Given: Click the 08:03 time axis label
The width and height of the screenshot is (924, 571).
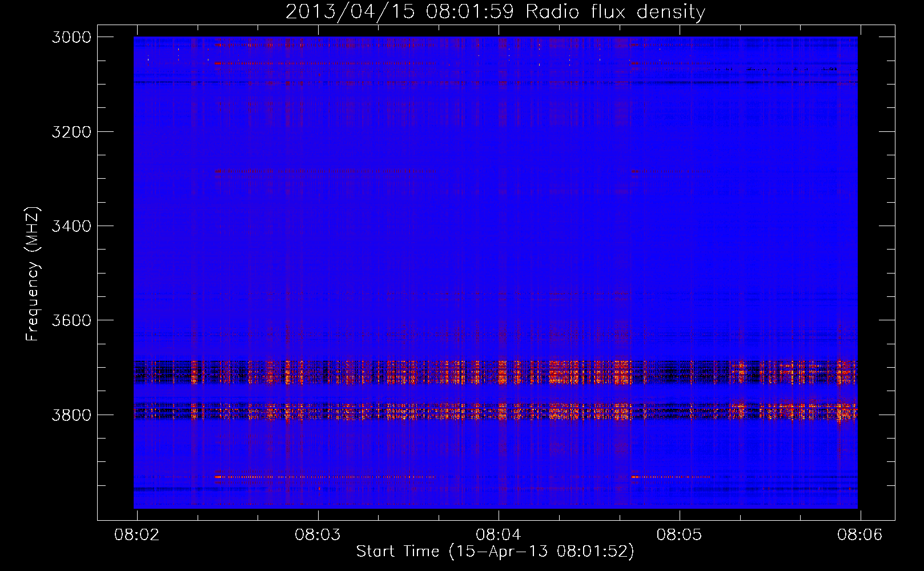Looking at the screenshot, I should (318, 535).
